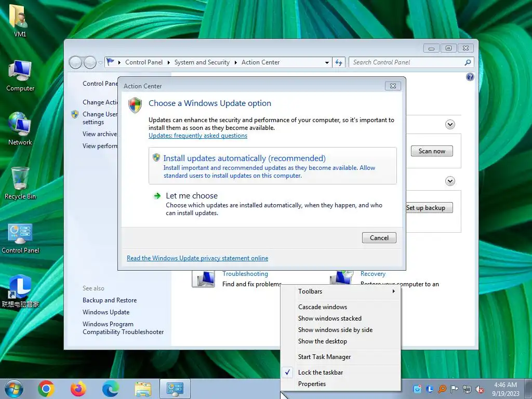Open Updates: frequently asked questions link

pyautogui.click(x=198, y=136)
